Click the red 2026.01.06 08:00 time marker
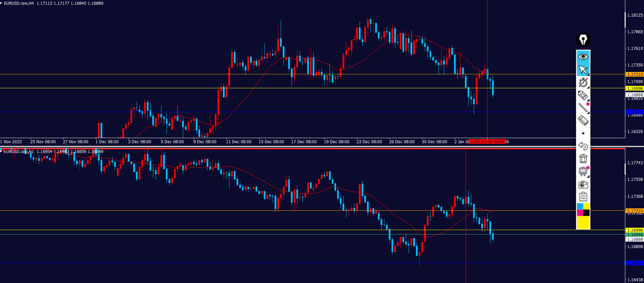Image resolution: width=644 pixels, height=283 pixels. point(487,142)
